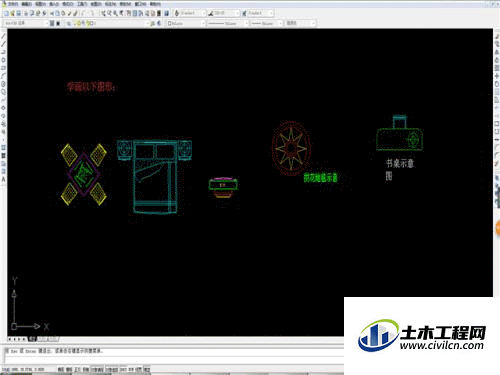Viewport: 500px width, 375px height.
Task: Open the plot style dropdown
Action: (x=313, y=23)
